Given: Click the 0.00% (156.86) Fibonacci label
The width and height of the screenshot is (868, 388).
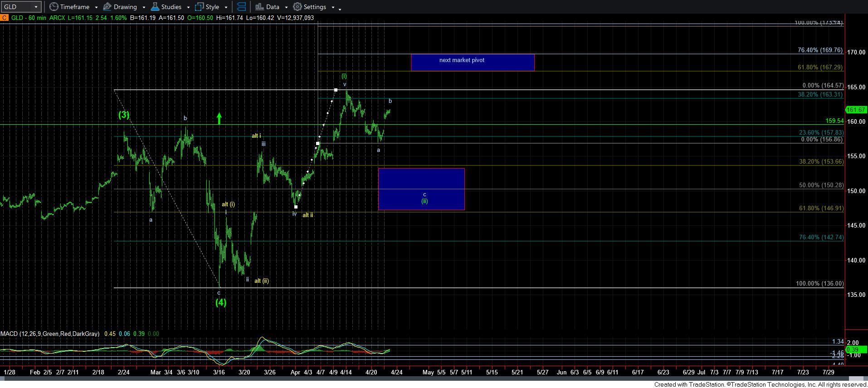Looking at the screenshot, I should point(822,139).
